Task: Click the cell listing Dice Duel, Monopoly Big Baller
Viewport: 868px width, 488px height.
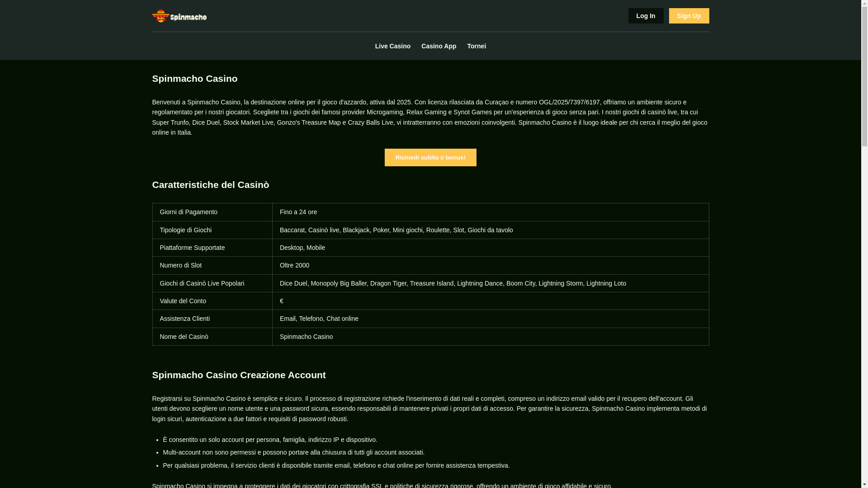Action: [x=491, y=283]
